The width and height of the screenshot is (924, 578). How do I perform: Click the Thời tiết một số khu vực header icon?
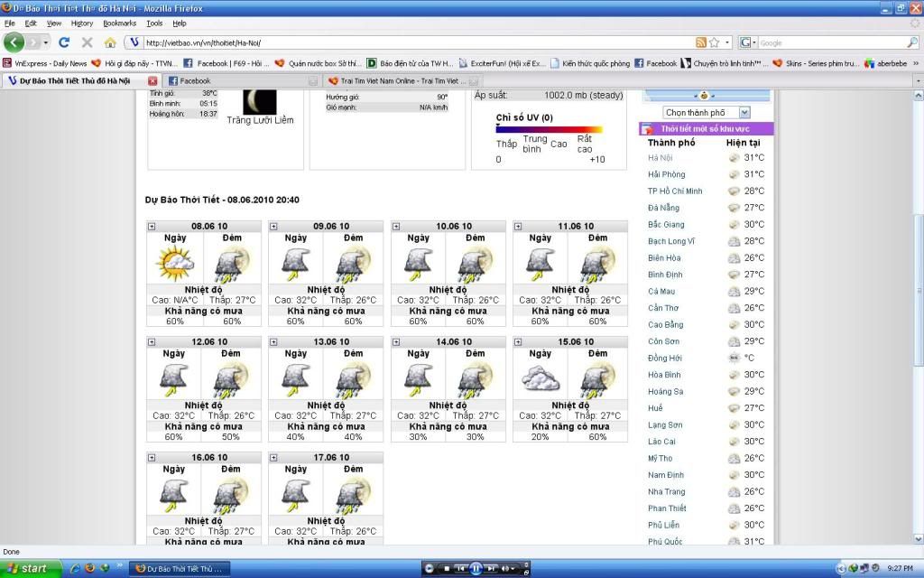click(x=647, y=128)
